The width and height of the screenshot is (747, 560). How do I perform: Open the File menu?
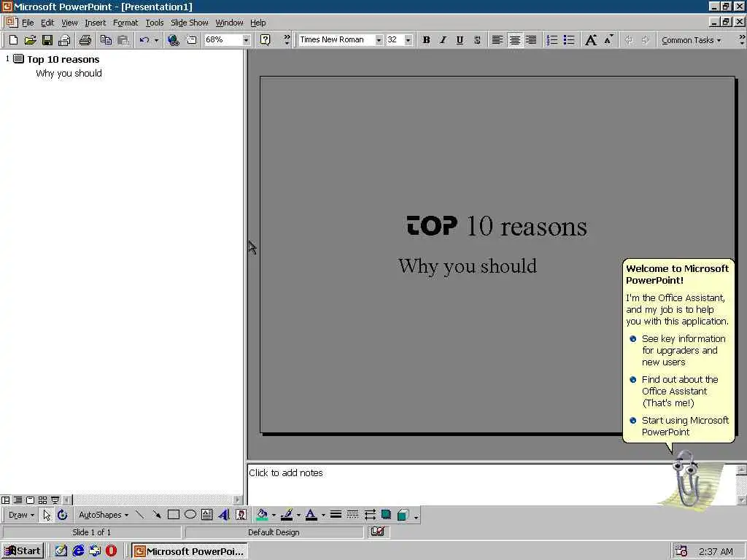tap(28, 23)
